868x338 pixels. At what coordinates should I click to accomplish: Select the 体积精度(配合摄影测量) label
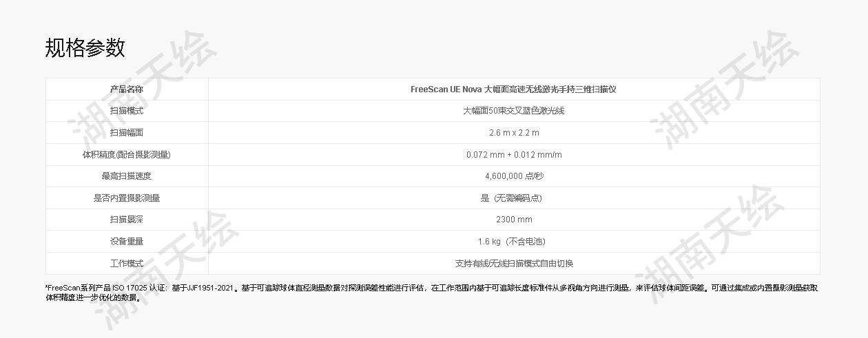tap(127, 154)
